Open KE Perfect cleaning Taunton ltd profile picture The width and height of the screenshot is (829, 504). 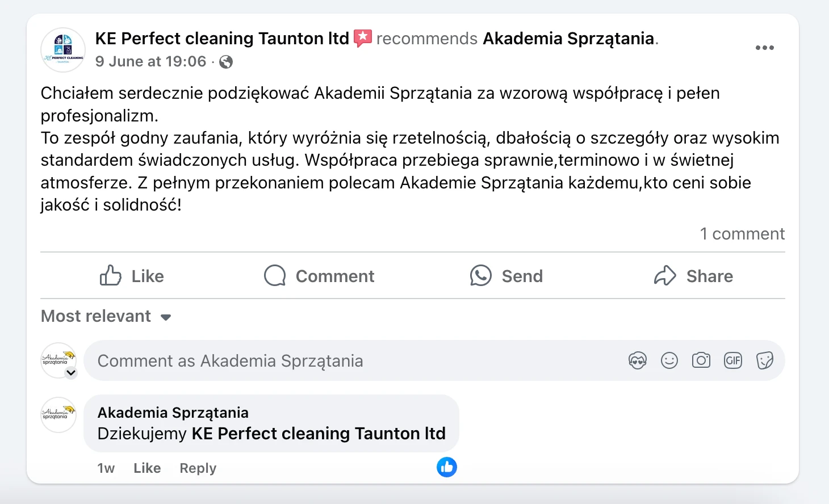63,50
